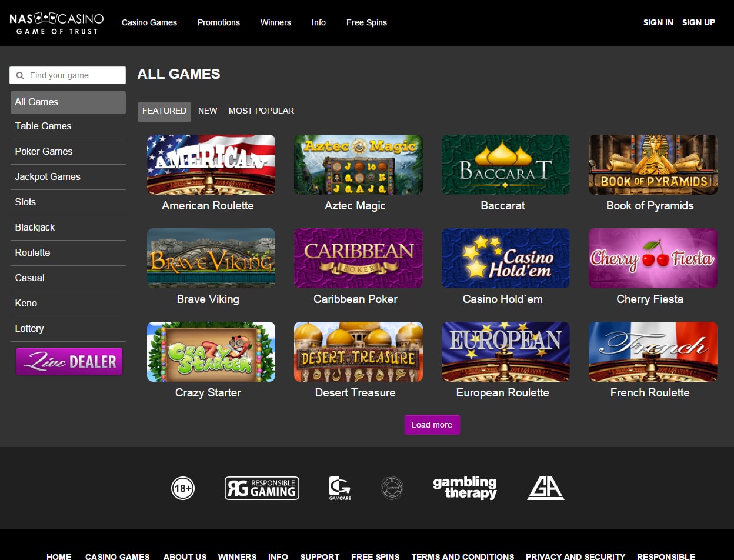This screenshot has width=734, height=560.
Task: Click the Caribbean Poker title text
Action: (355, 299)
